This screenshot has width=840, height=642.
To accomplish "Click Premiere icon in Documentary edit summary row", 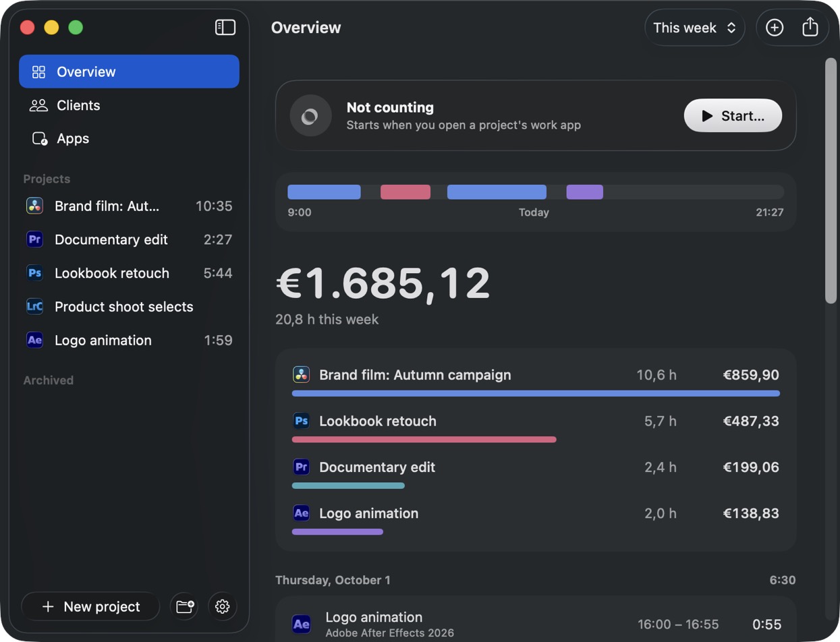I will [301, 467].
